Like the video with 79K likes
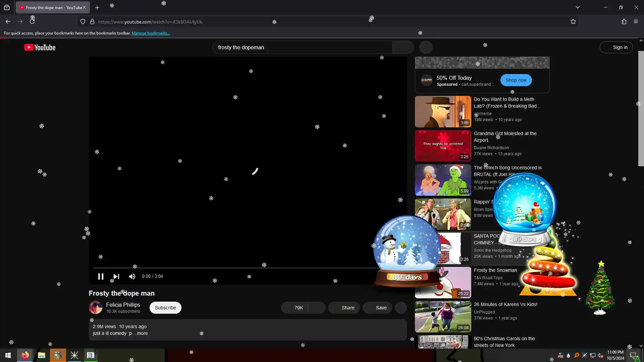The width and height of the screenshot is (644, 362). point(295,308)
